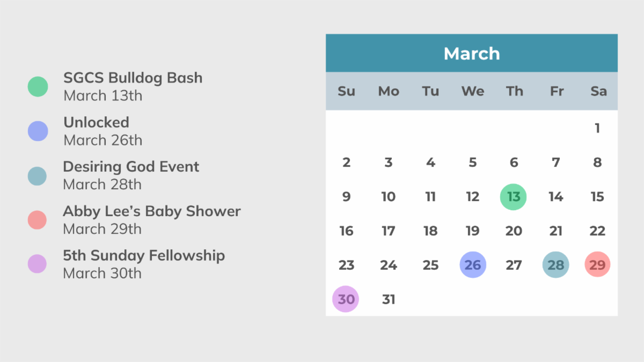Image resolution: width=644 pixels, height=362 pixels.
Task: Select March 31 on the calendar
Action: click(389, 299)
